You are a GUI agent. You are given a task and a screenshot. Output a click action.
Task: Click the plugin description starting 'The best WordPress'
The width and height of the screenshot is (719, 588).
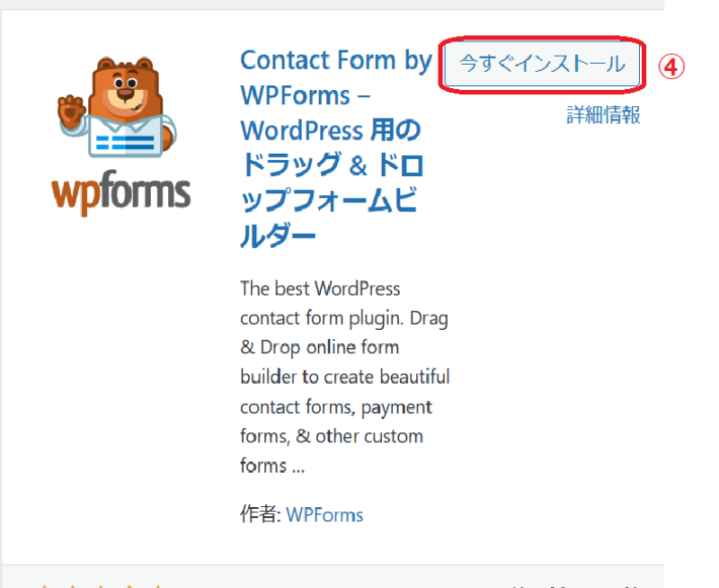click(x=345, y=377)
